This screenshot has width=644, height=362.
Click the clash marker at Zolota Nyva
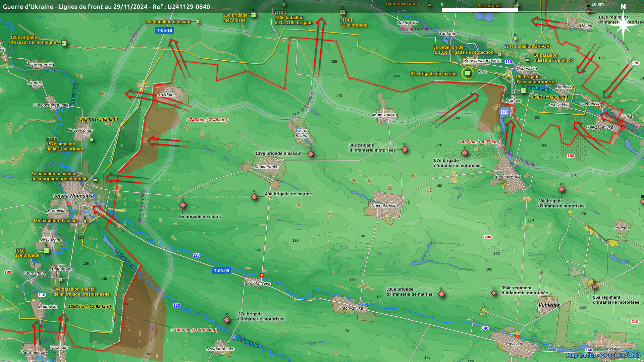click(x=262, y=275)
